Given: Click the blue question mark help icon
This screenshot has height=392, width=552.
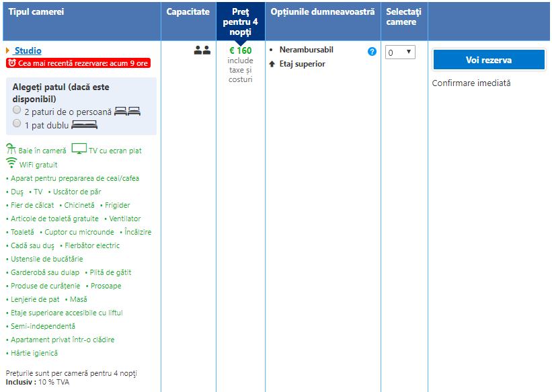Looking at the screenshot, I should (x=372, y=51).
